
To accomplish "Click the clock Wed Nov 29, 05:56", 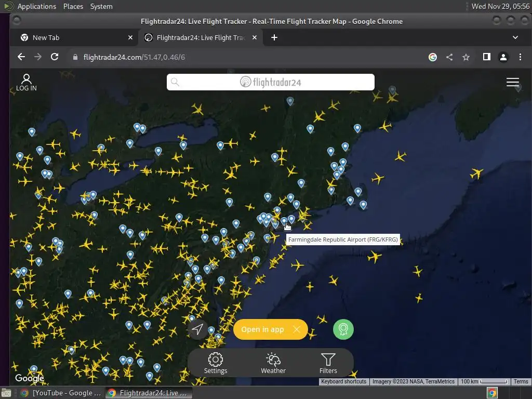I will pos(500,6).
